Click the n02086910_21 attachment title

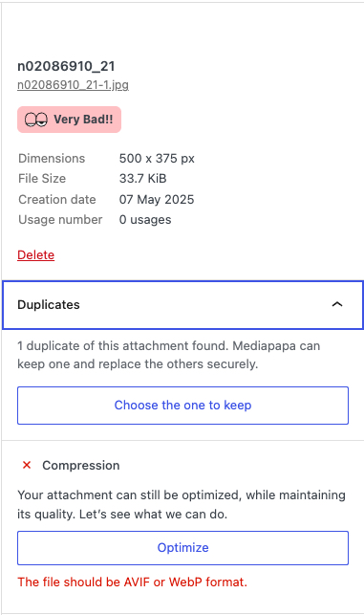[x=66, y=66]
